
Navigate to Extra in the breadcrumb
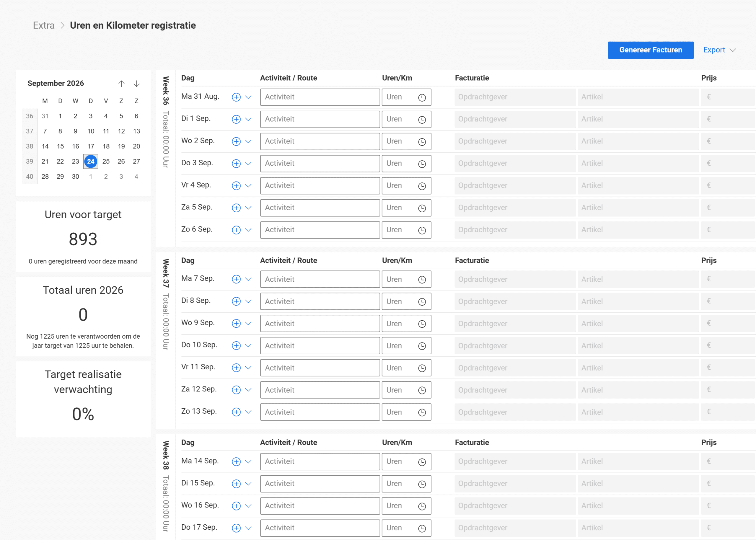tap(44, 25)
